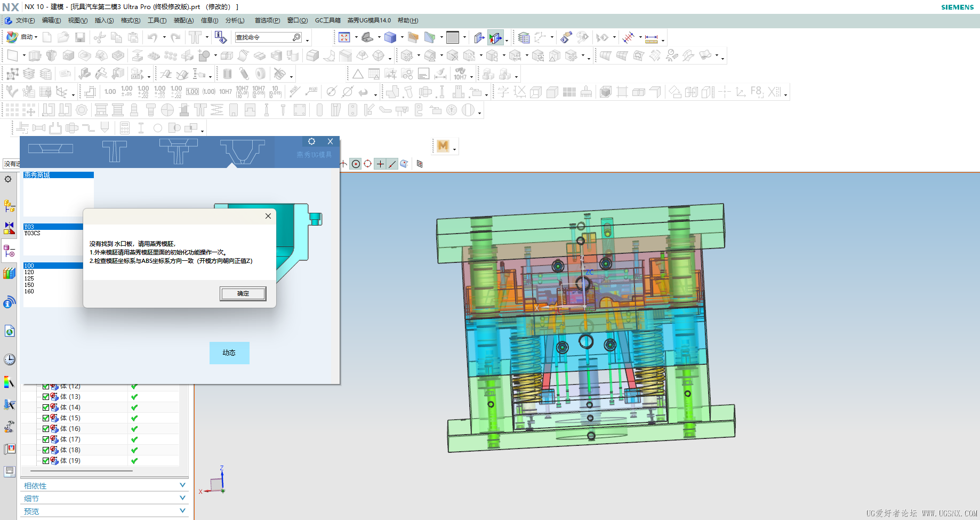Viewport: 980px width, 520px height.
Task: Click the Undo arrow icon
Action: pyautogui.click(x=152, y=37)
